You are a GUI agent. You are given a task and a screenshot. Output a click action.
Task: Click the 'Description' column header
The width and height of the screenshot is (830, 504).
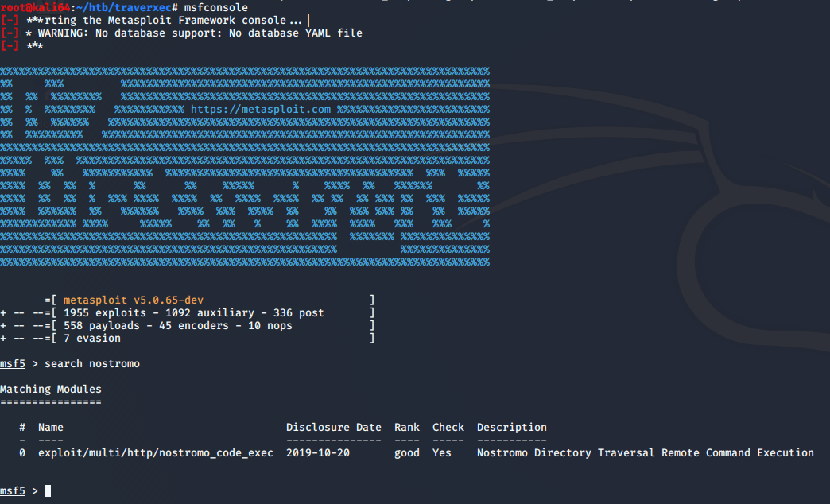(x=511, y=427)
